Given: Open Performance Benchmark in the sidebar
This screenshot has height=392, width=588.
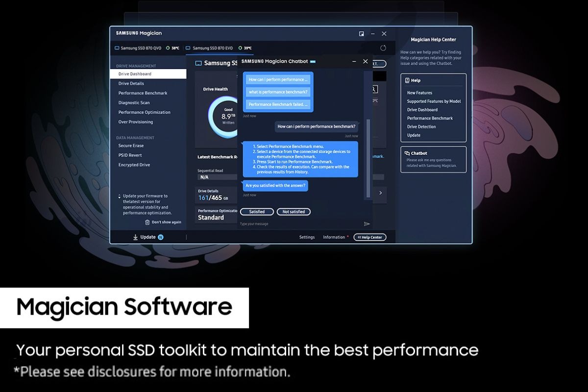Looking at the screenshot, I should pyautogui.click(x=143, y=93).
